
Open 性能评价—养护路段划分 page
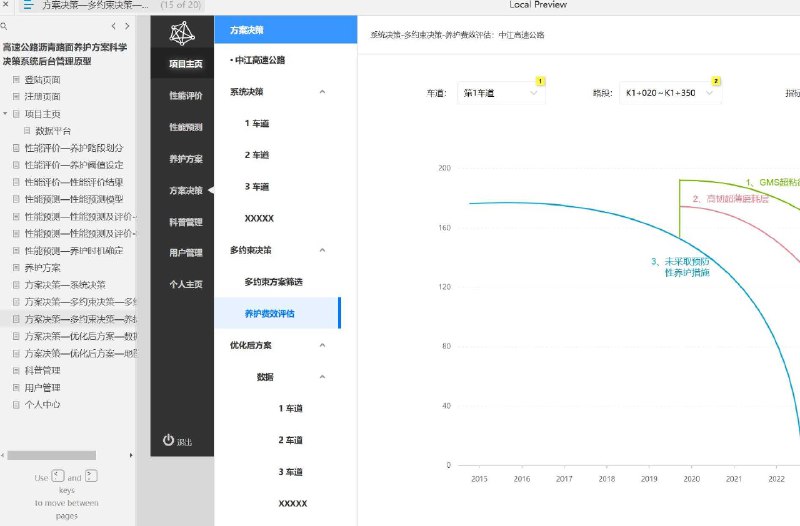point(74,148)
